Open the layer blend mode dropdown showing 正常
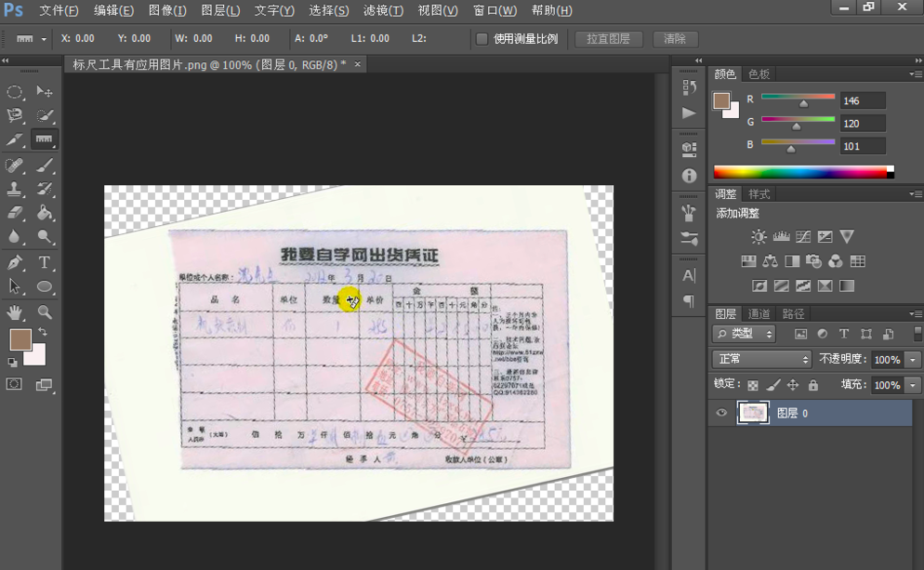The width and height of the screenshot is (924, 570). coord(760,358)
